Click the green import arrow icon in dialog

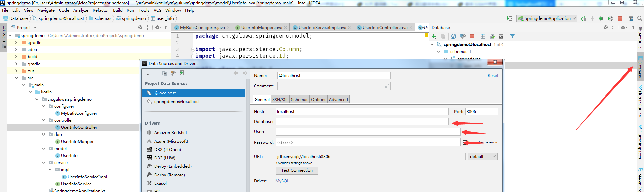coord(182,73)
